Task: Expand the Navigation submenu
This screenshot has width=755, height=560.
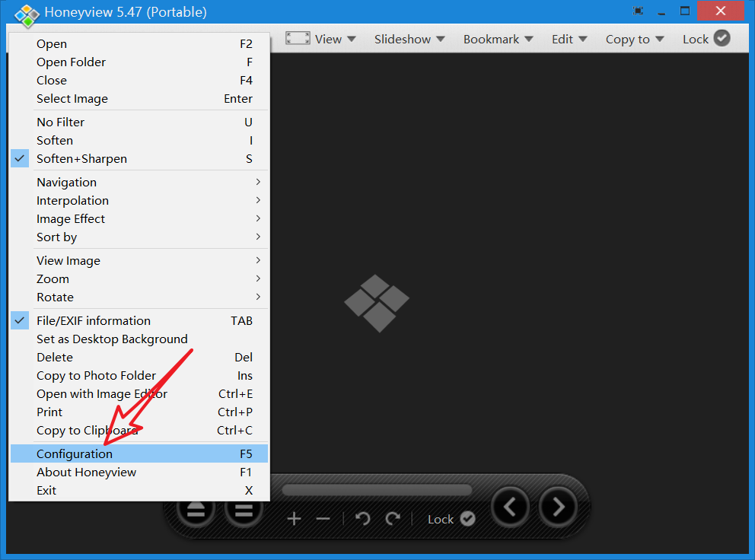Action: (x=139, y=182)
